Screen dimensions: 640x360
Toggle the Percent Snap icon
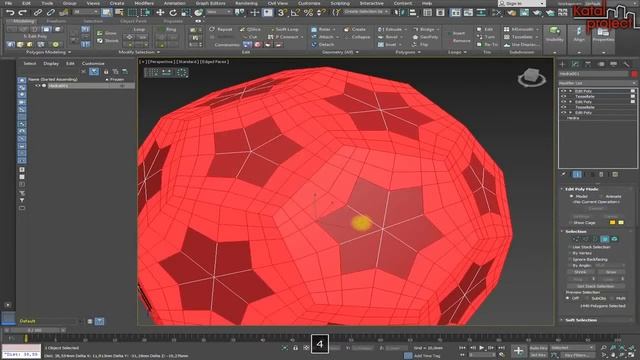tap(308, 13)
